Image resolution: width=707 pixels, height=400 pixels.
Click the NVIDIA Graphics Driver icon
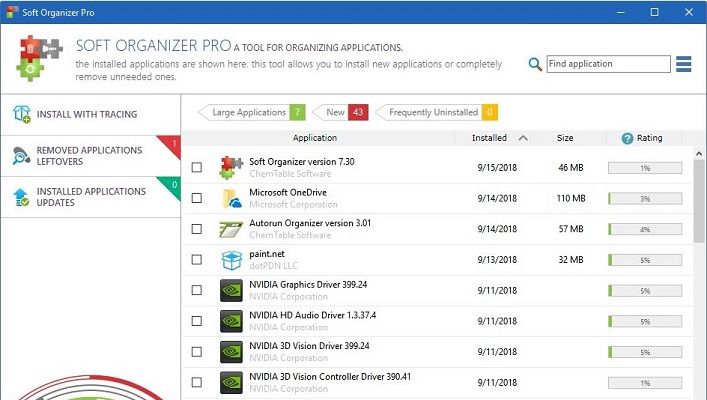[231, 291]
